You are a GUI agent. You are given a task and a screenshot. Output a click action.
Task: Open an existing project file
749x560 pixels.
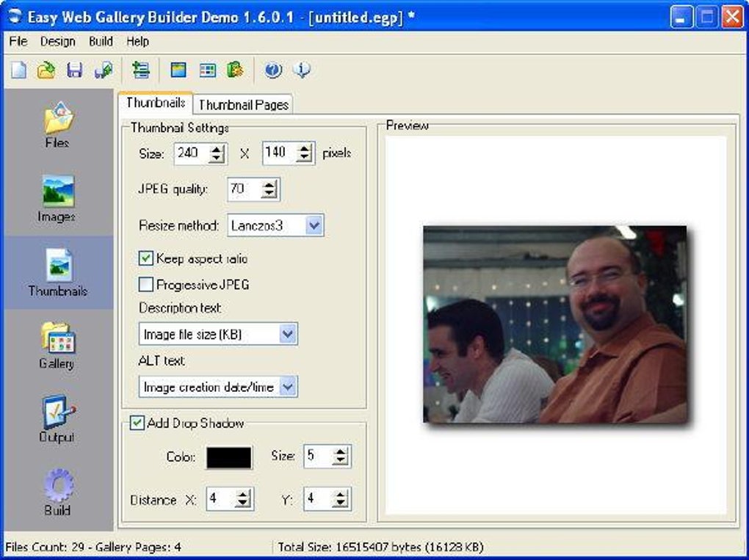point(46,70)
